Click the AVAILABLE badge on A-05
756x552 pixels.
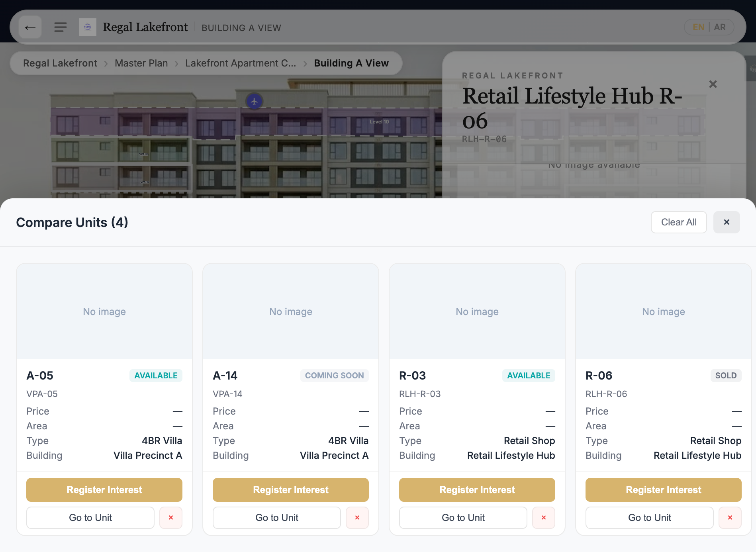tap(156, 376)
